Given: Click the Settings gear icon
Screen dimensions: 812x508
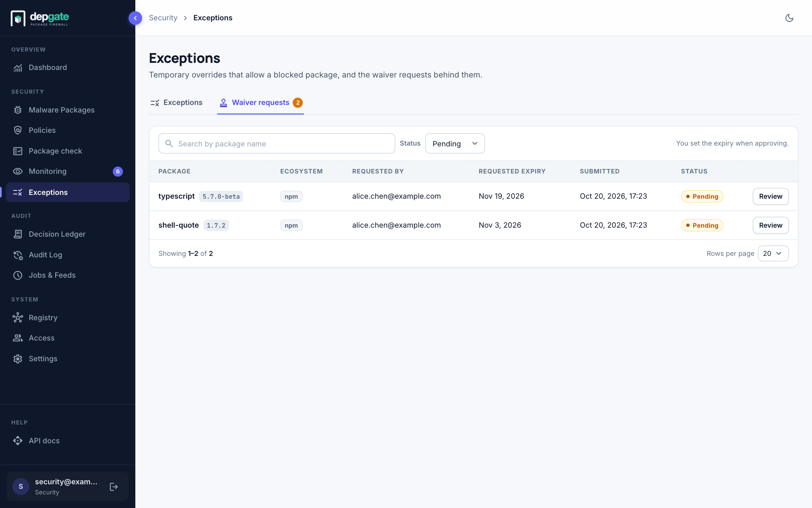Looking at the screenshot, I should pyautogui.click(x=18, y=359).
